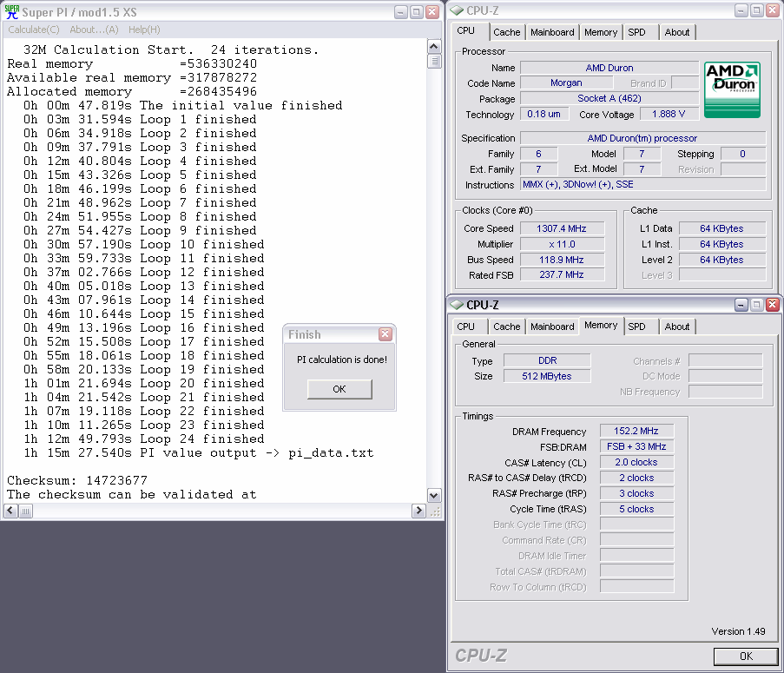The image size is (784, 673).
Task: Select Memory tab in lower CPU-Z window
Action: coord(601,326)
